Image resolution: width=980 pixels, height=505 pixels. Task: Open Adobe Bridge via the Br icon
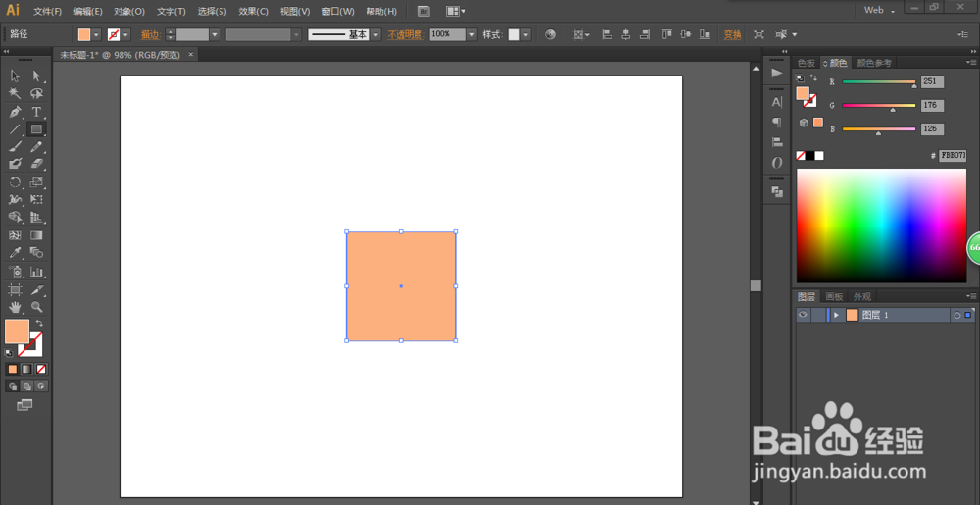pos(424,11)
